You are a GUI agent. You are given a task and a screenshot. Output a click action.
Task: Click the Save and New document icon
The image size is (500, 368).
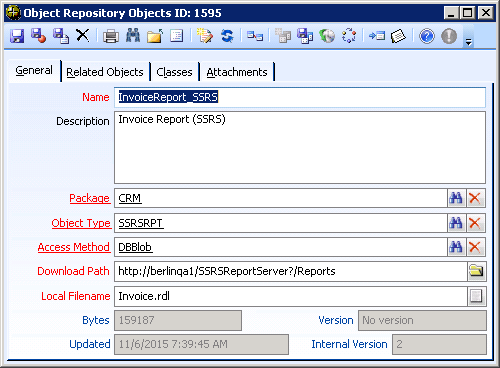click(x=61, y=36)
